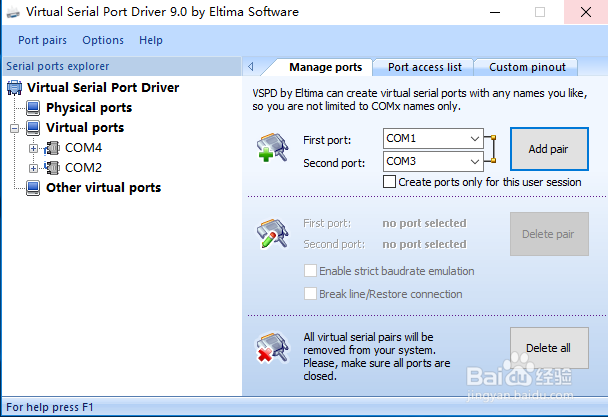Viewport: 608px width, 417px height.
Task: Click the Virtual ports computer icon
Action: pos(33,128)
